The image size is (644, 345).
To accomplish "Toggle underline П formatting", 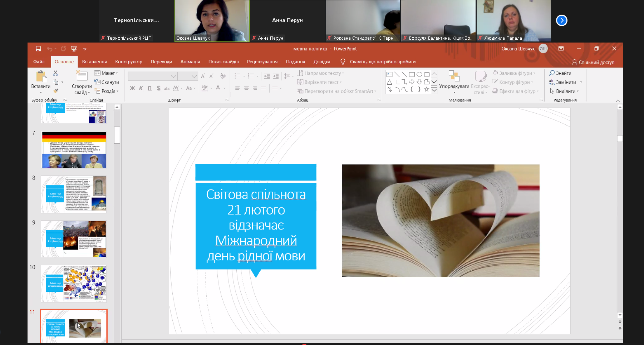I will click(x=149, y=88).
